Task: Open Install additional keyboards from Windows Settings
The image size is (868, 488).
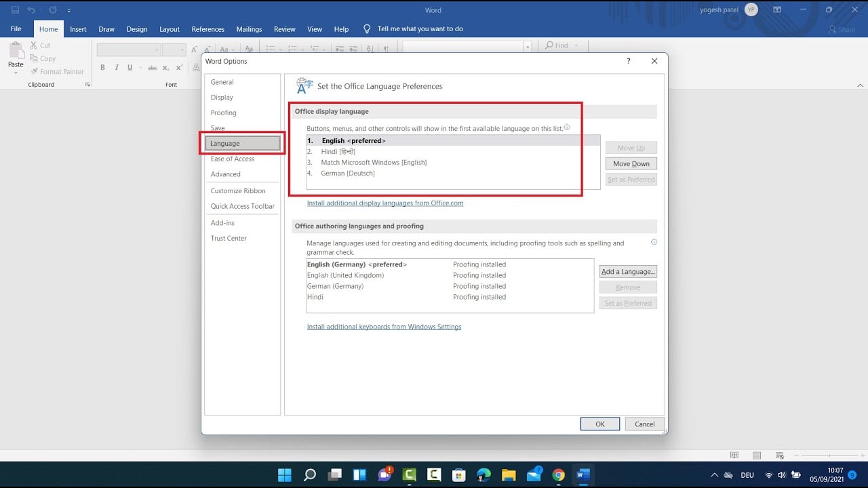Action: tap(384, 327)
